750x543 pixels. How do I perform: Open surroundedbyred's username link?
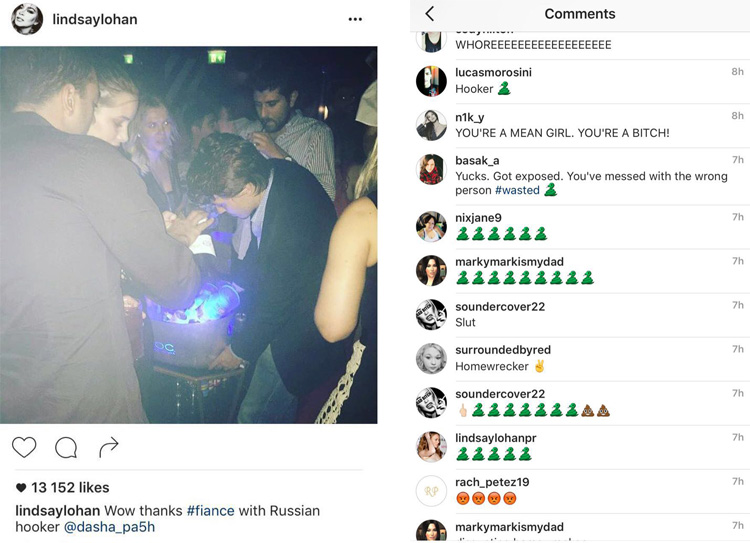click(503, 350)
